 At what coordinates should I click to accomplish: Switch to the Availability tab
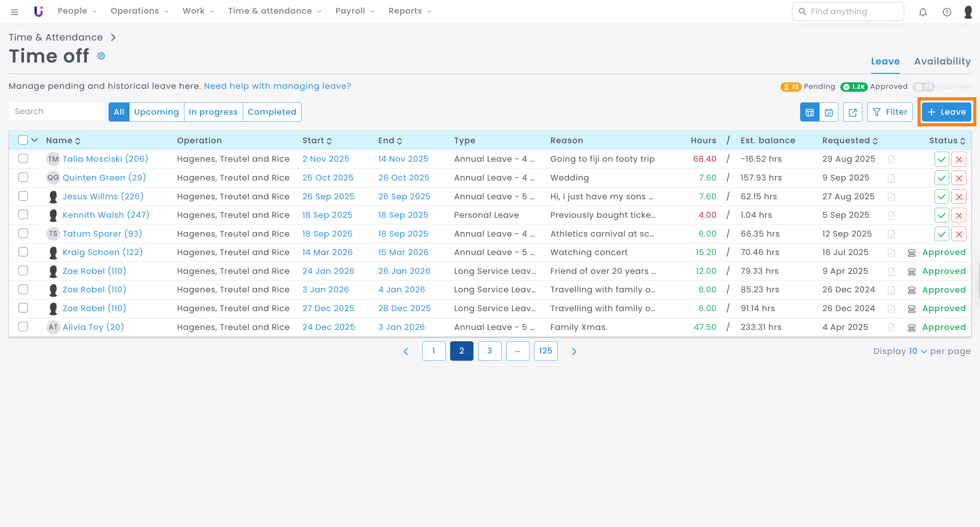942,61
